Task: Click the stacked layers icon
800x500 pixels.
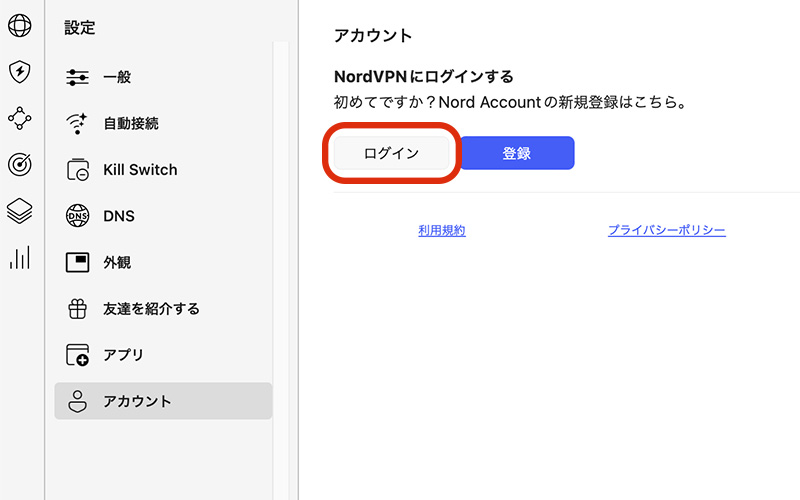Action: click(19, 211)
